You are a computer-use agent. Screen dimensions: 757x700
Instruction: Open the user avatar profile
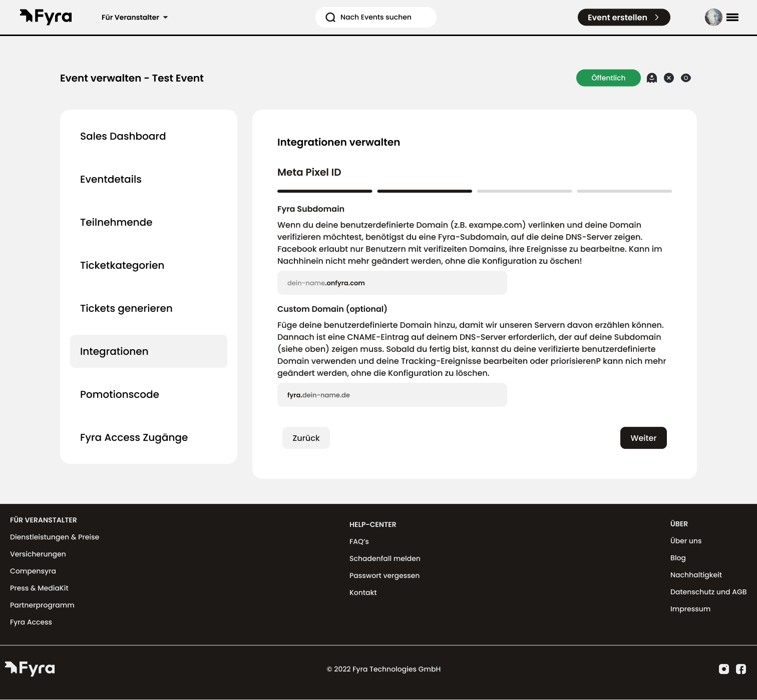[713, 17]
